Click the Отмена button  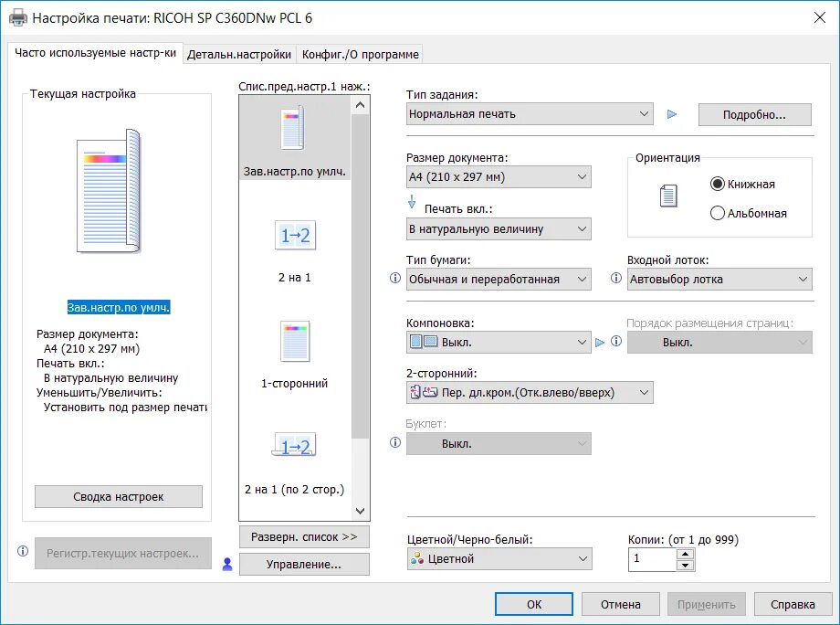620,604
